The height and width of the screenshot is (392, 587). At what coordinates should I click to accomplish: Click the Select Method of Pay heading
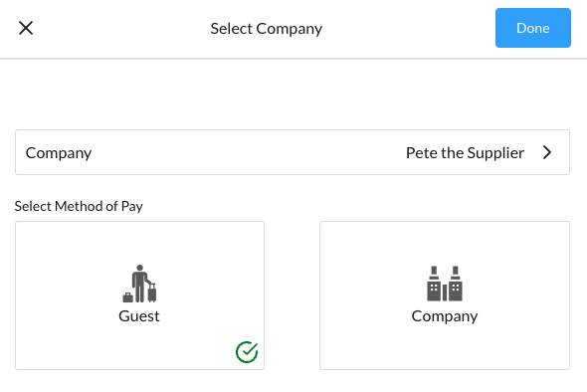(x=79, y=206)
